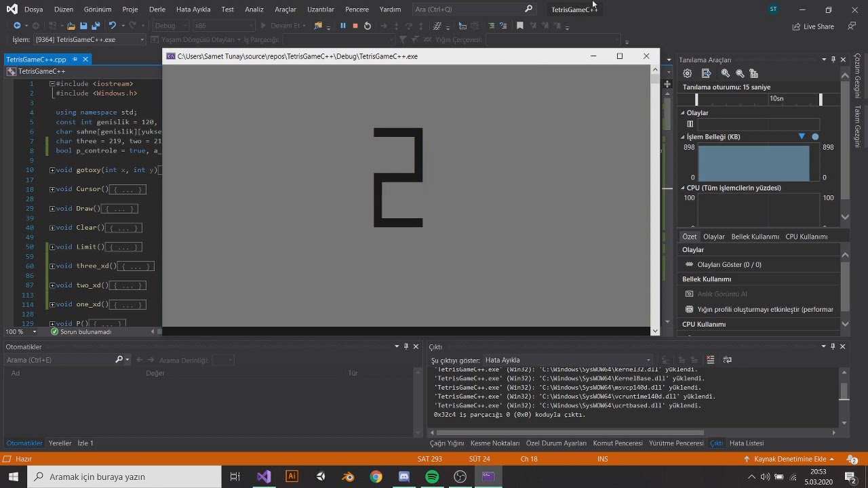868x488 pixels.
Task: Click the Open File folder icon
Action: (71, 26)
